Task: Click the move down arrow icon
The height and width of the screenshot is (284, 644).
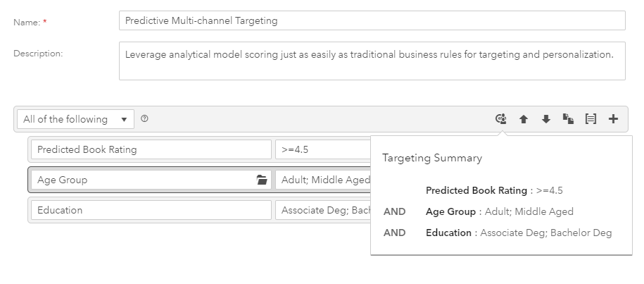Action: click(546, 119)
